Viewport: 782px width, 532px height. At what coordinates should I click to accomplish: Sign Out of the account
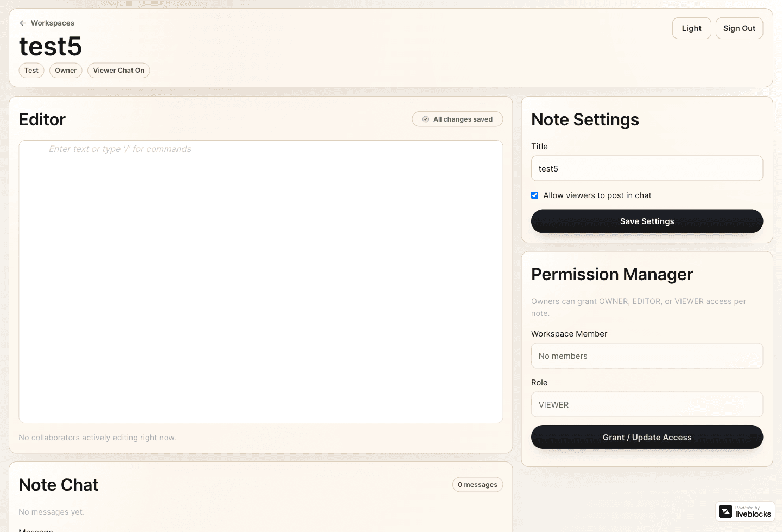pyautogui.click(x=739, y=28)
